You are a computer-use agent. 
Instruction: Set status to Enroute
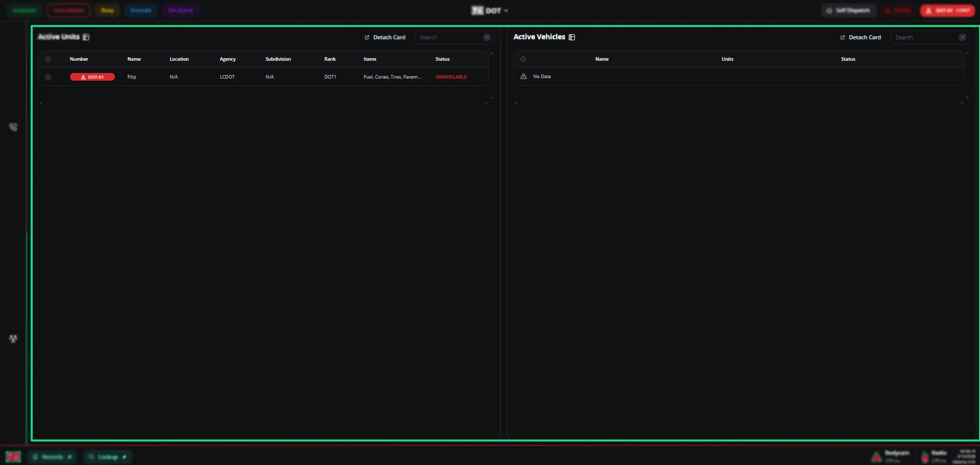click(141, 10)
